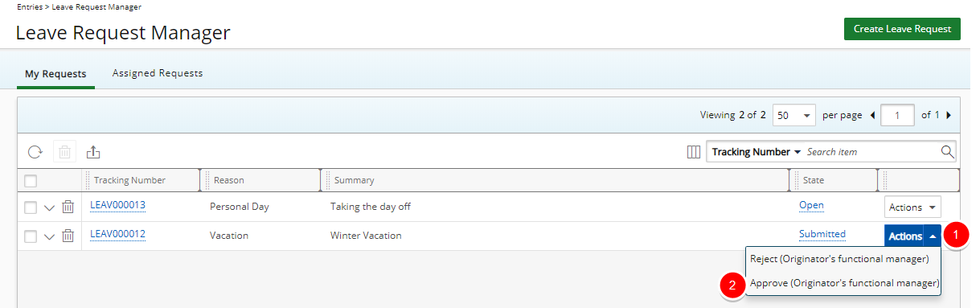Click the export icon in toolbar
This screenshot has height=308, width=980.
[x=93, y=152]
